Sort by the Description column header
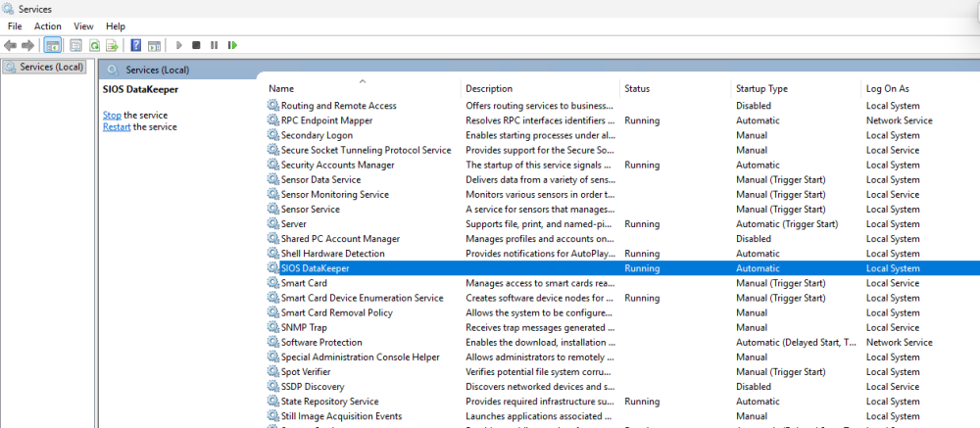Screen dimensions: 980x428 [541, 89]
